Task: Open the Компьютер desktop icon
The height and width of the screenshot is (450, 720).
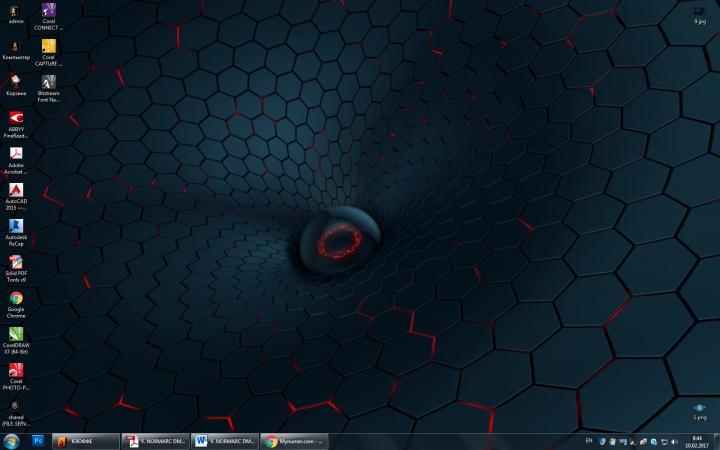Action: click(16, 51)
